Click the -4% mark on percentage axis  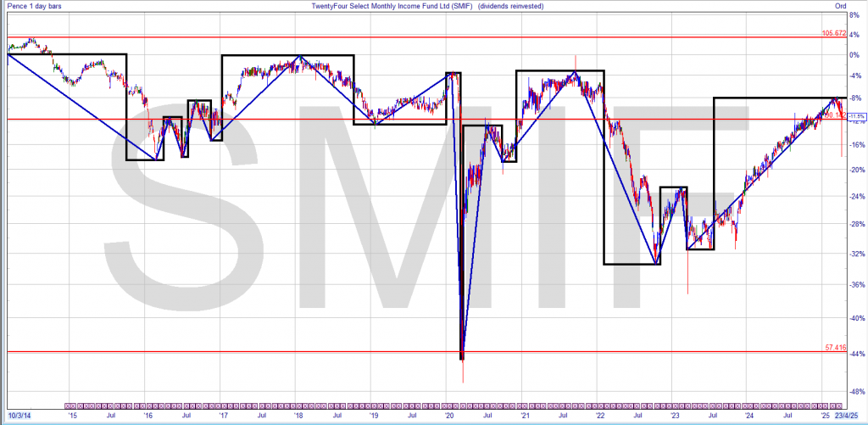(854, 76)
